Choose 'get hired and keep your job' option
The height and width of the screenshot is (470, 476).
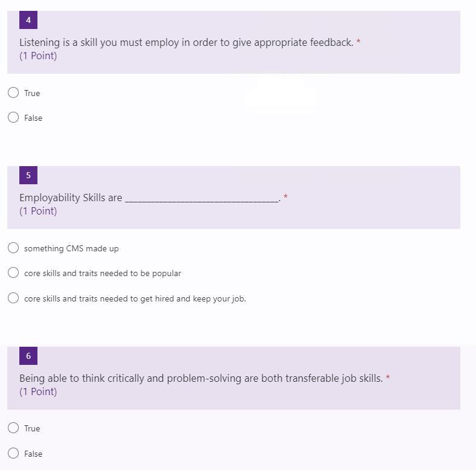pyautogui.click(x=13, y=298)
